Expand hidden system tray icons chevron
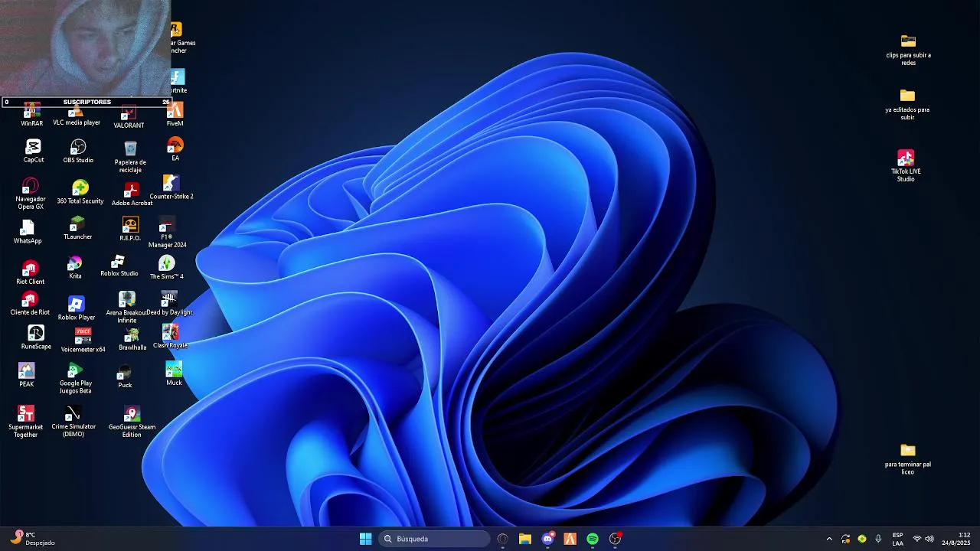The height and width of the screenshot is (551, 980). click(x=829, y=539)
